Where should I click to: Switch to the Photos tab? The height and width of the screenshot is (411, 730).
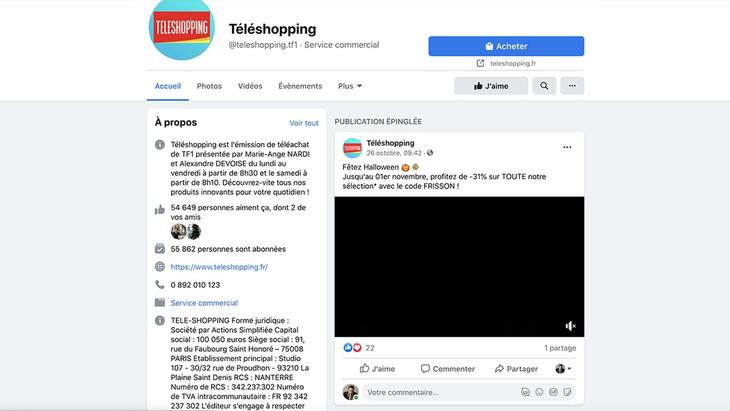click(209, 86)
